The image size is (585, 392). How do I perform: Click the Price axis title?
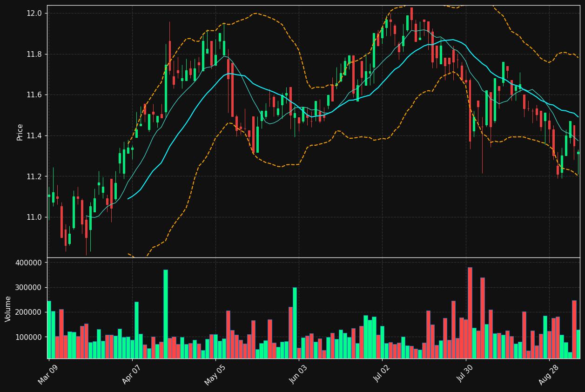[20, 132]
